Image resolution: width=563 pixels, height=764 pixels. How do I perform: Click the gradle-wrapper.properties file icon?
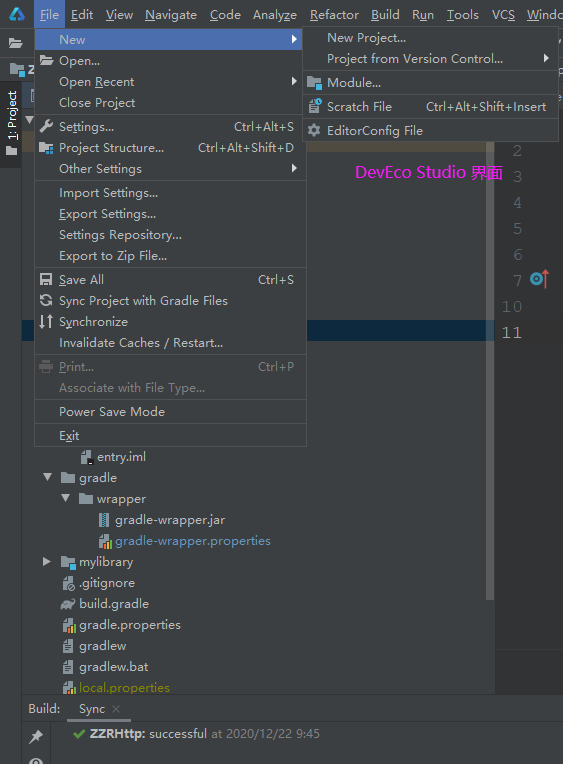105,541
